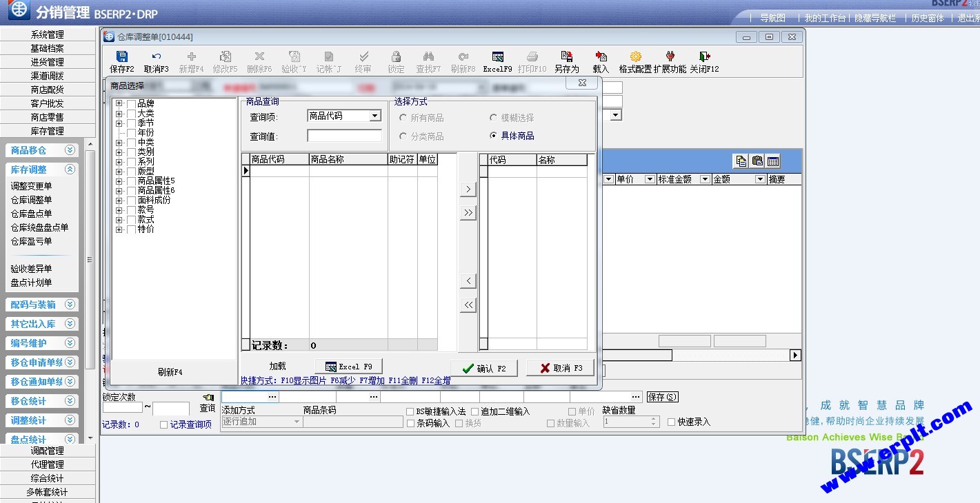
Task: Click the grid horizontal scrollbar right arrow
Action: click(795, 355)
